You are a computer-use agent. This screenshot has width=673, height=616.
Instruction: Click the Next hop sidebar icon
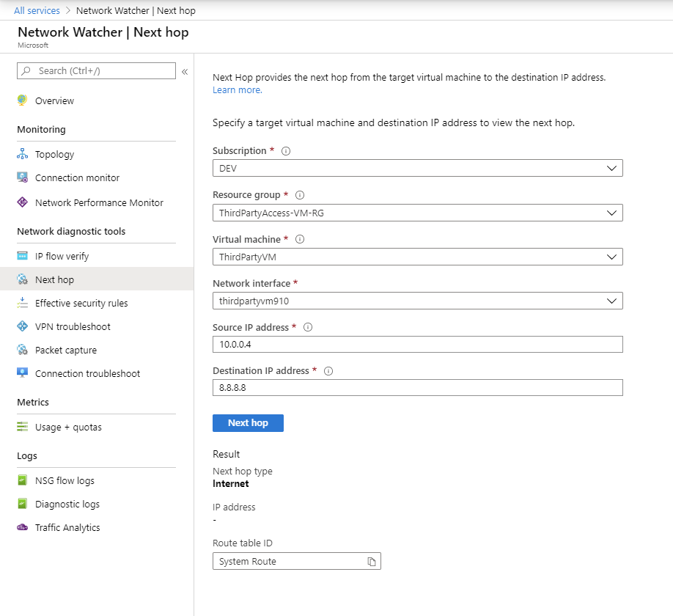(x=22, y=279)
